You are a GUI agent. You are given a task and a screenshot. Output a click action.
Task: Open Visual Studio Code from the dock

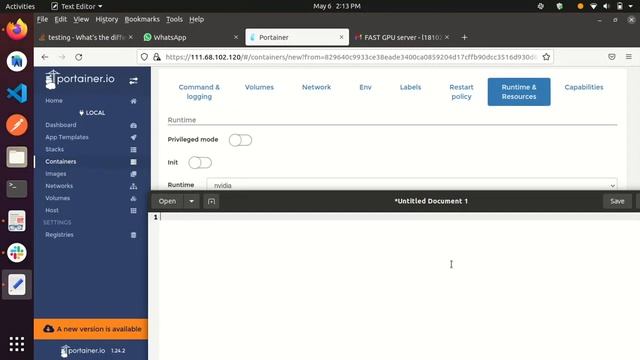tap(17, 93)
